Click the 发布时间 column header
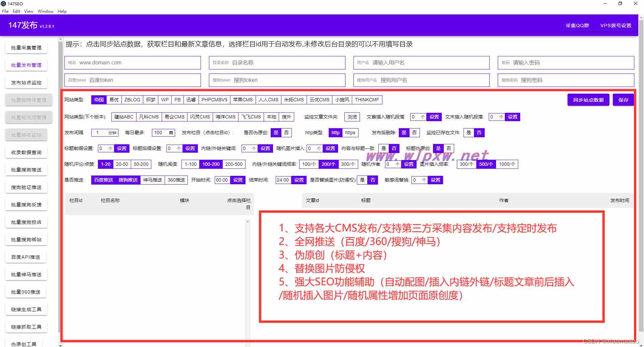This screenshot has height=347, width=644. tap(620, 200)
